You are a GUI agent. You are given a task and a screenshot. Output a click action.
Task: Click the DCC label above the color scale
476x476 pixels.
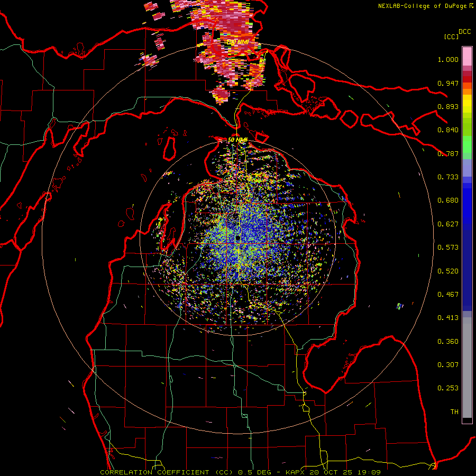point(464,31)
